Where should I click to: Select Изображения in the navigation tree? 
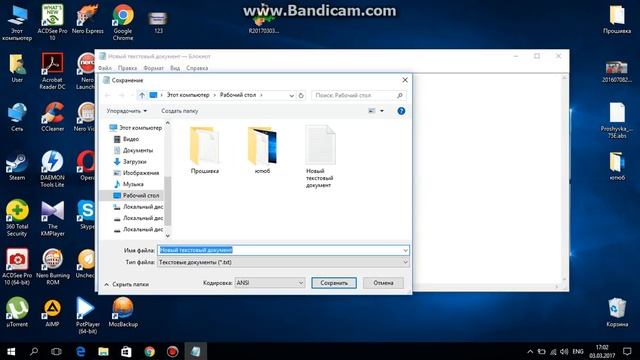(x=137, y=173)
